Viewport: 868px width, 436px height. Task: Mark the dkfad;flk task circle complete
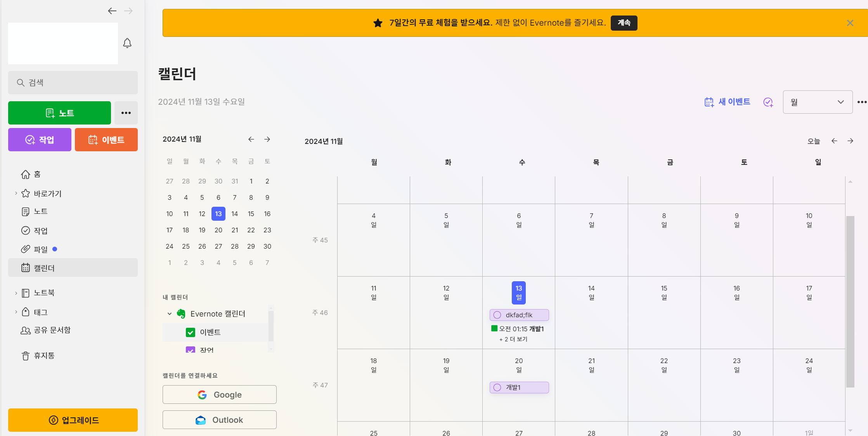497,315
